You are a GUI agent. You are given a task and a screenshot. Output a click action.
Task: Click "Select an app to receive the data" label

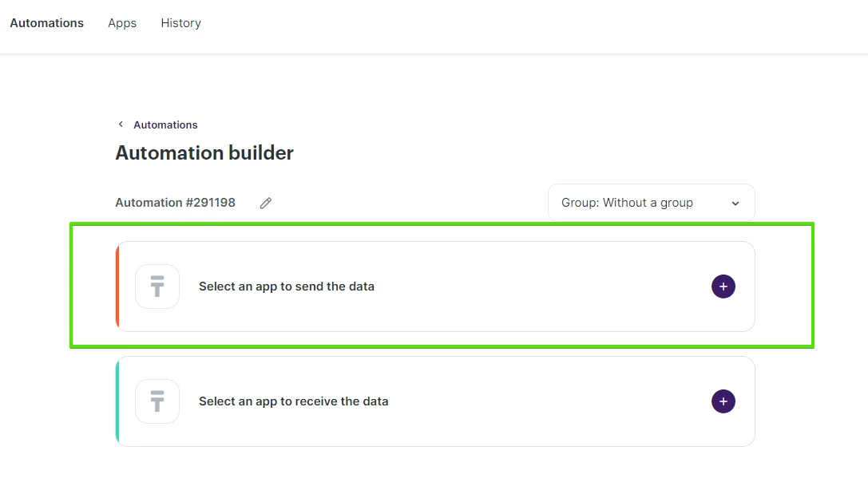[x=293, y=401]
